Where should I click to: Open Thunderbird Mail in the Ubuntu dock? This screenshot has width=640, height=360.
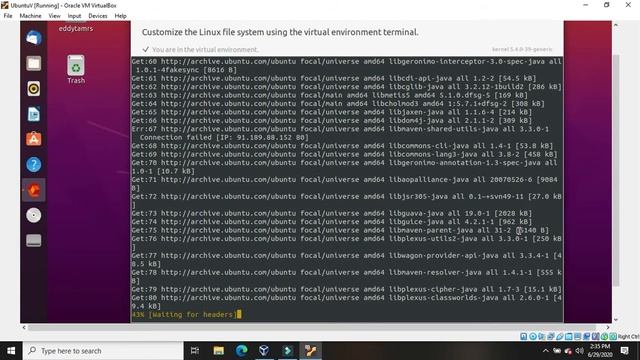click(33, 38)
